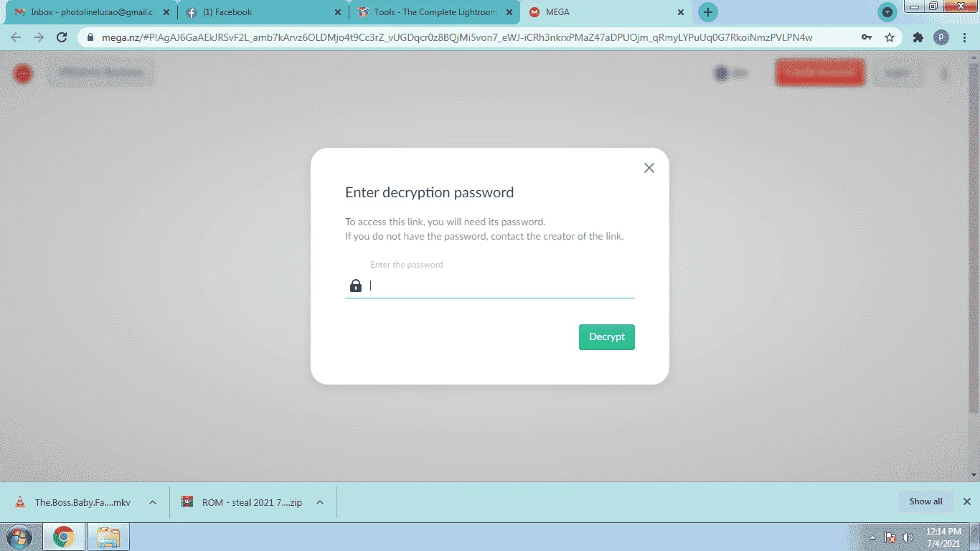Open the Chrome extensions puzzle icon
980x551 pixels.
tap(918, 37)
